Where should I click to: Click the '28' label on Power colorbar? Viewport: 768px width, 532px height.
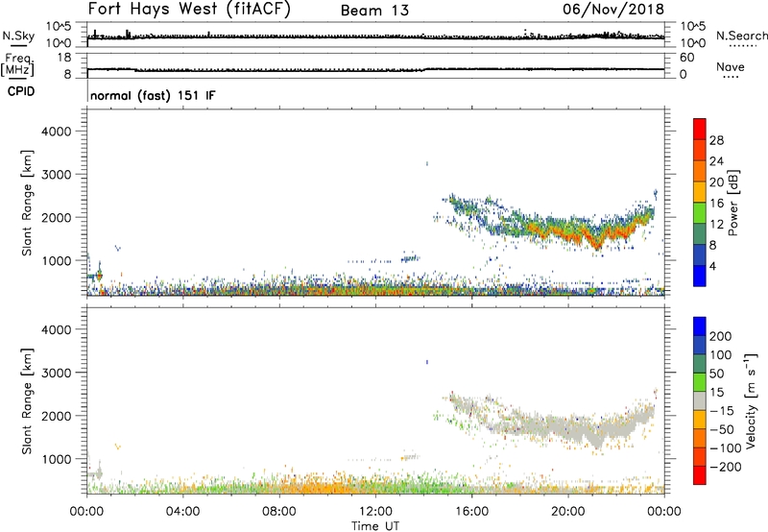[x=716, y=140]
